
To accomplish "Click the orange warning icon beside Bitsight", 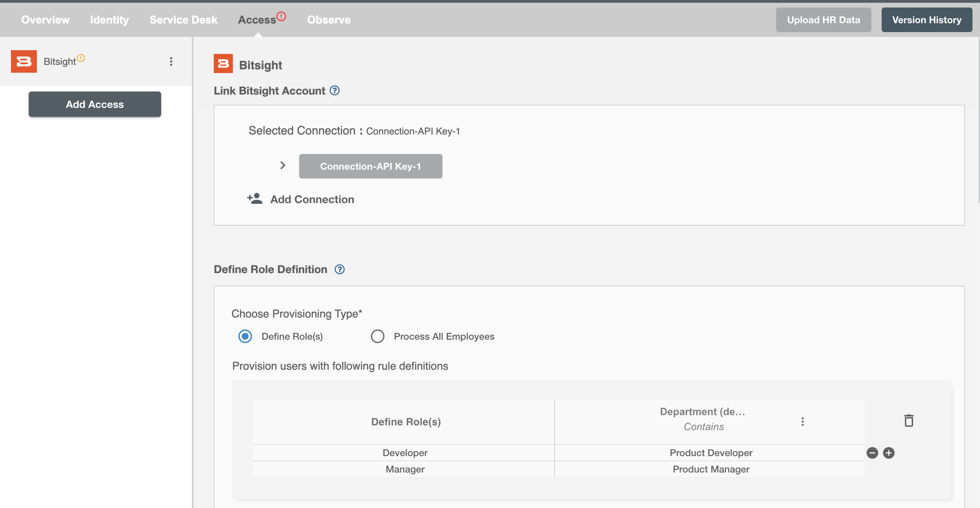I will tap(81, 58).
